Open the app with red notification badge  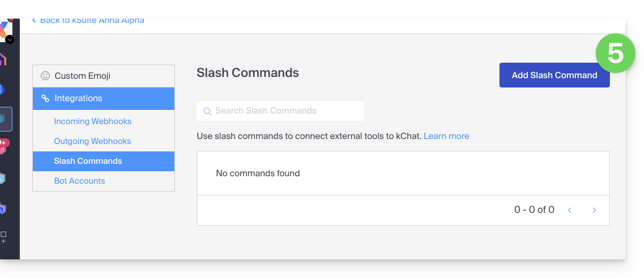[x=4, y=148]
